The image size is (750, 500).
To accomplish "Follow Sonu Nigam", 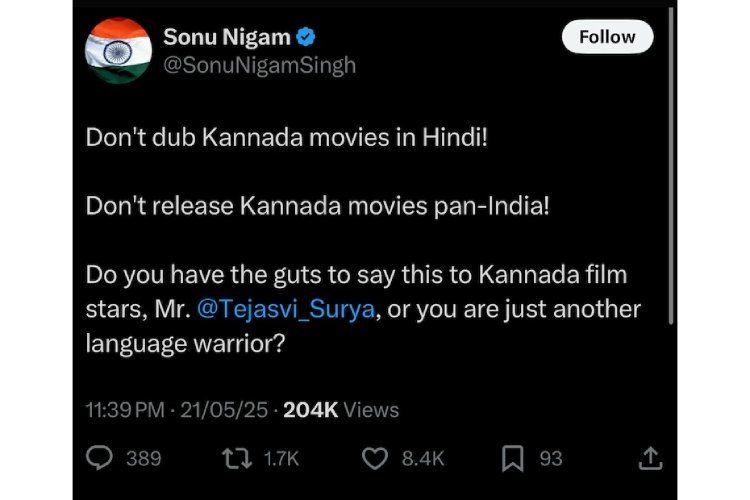I will pyautogui.click(x=607, y=37).
